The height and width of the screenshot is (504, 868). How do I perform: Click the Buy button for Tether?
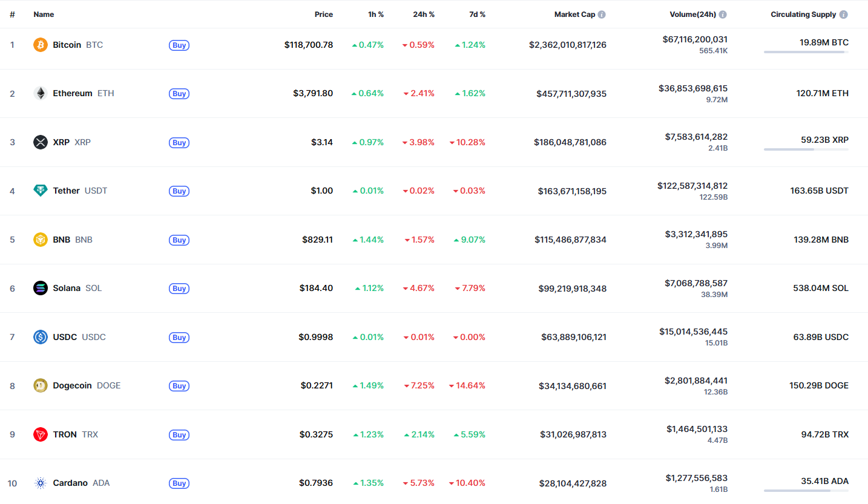point(179,191)
